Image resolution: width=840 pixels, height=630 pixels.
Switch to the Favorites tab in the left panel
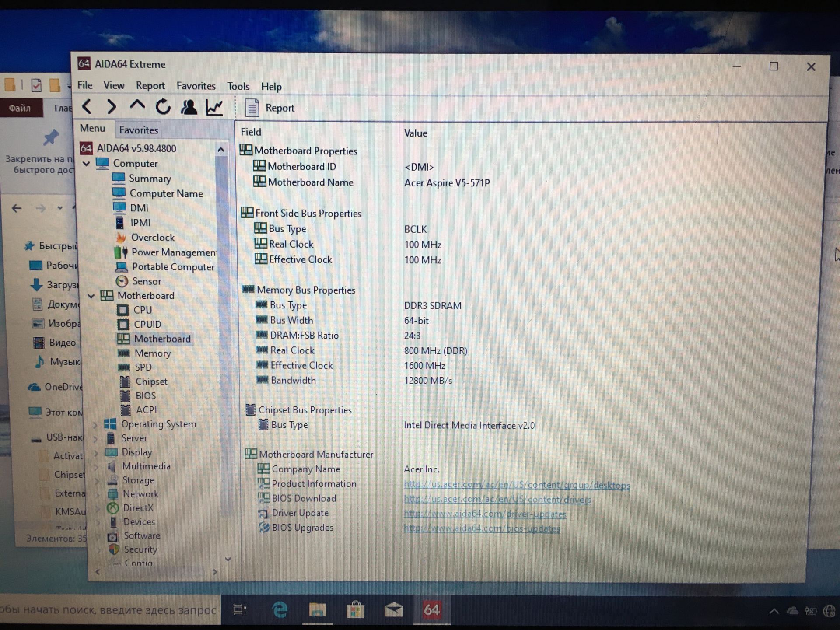pyautogui.click(x=139, y=130)
